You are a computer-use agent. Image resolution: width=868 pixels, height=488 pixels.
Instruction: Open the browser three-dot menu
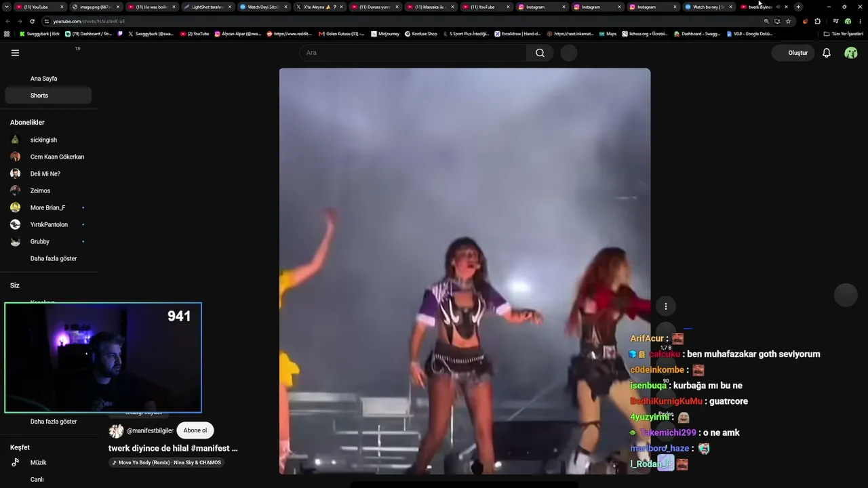click(x=860, y=21)
